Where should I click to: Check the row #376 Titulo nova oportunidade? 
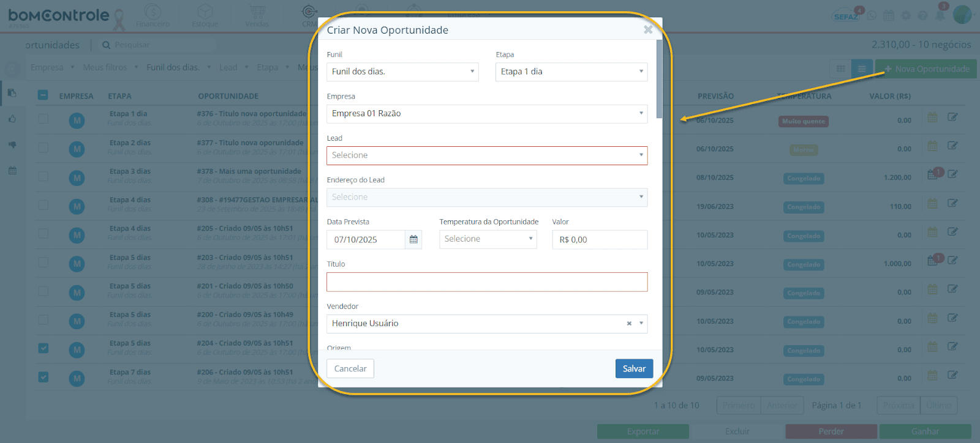(43, 119)
